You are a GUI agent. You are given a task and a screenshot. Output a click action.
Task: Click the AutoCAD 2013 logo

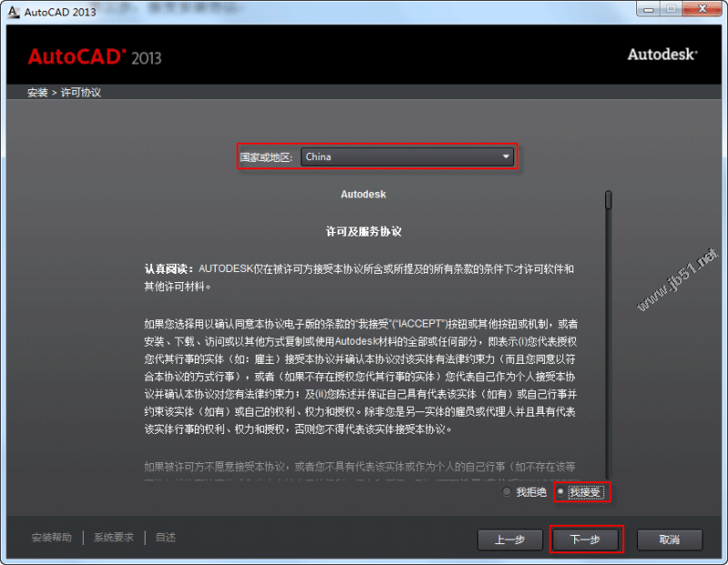click(94, 56)
